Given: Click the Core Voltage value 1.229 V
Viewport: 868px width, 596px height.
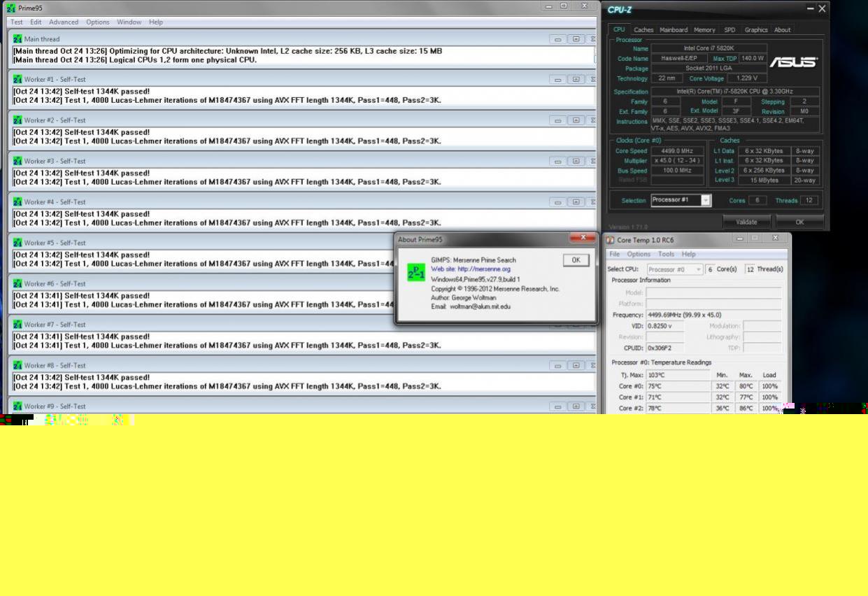Looking at the screenshot, I should [x=747, y=78].
